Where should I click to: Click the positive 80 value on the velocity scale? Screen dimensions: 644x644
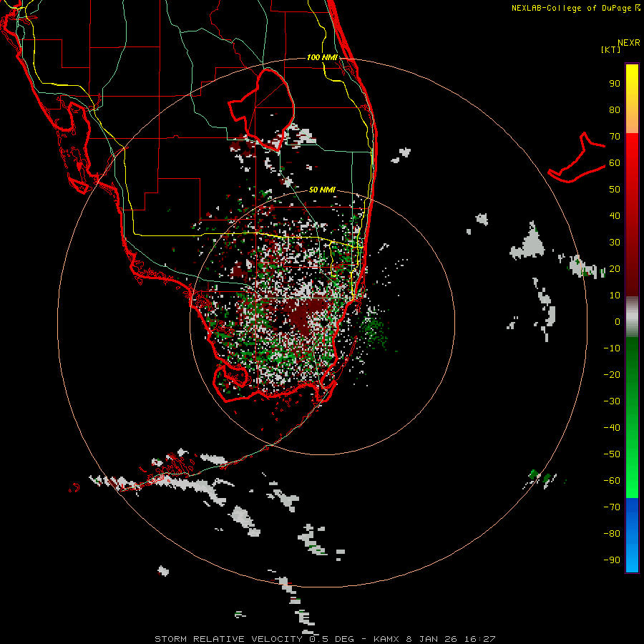[x=615, y=110]
